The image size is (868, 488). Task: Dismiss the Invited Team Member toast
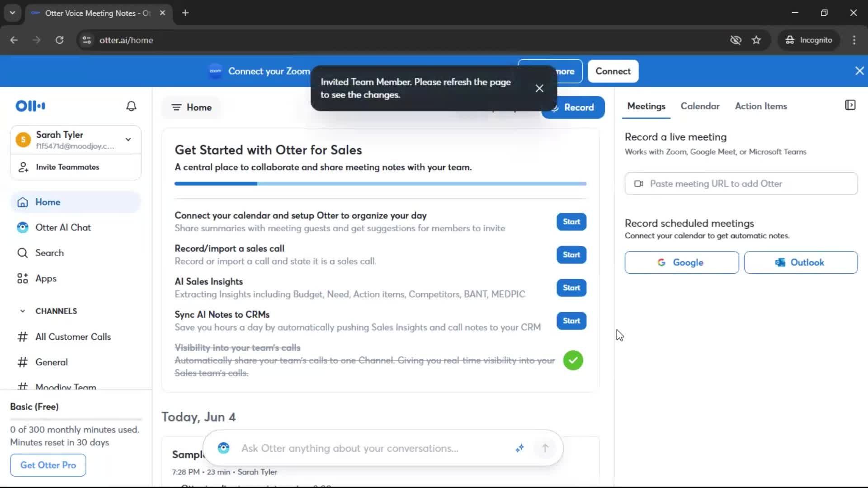pyautogui.click(x=539, y=89)
